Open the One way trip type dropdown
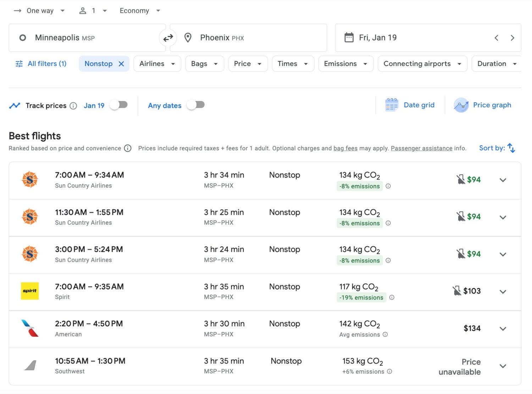Screen dimensions: 532x394 click(39, 11)
